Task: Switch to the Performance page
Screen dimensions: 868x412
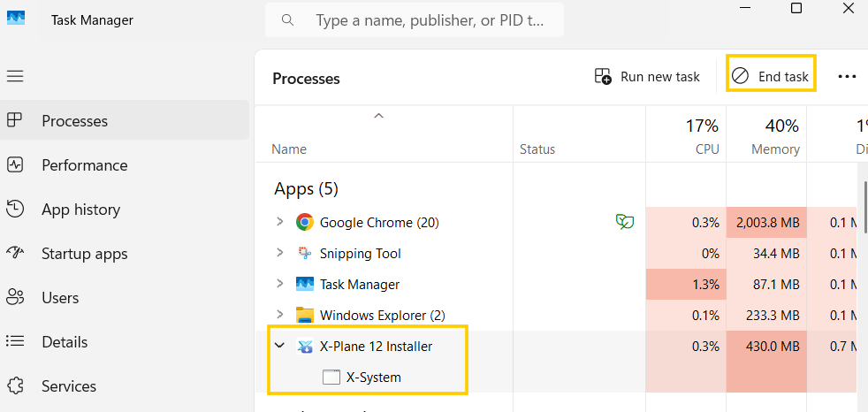Action: click(x=125, y=165)
